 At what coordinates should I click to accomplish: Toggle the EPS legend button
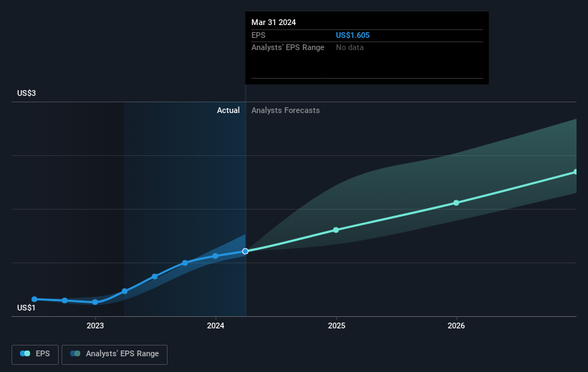(x=35, y=354)
